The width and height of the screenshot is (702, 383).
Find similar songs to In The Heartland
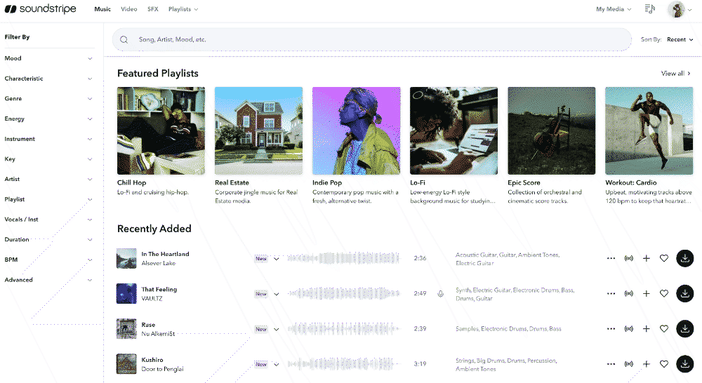[x=629, y=258]
